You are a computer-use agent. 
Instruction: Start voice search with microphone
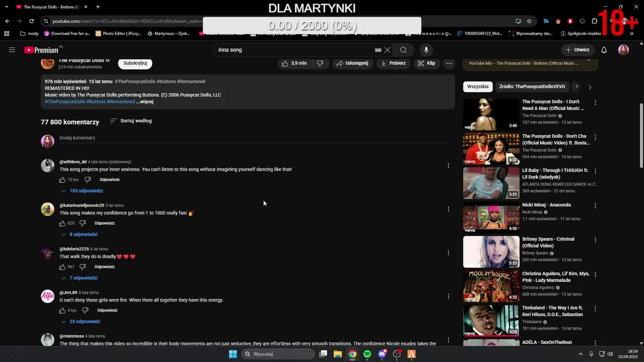[x=426, y=50]
